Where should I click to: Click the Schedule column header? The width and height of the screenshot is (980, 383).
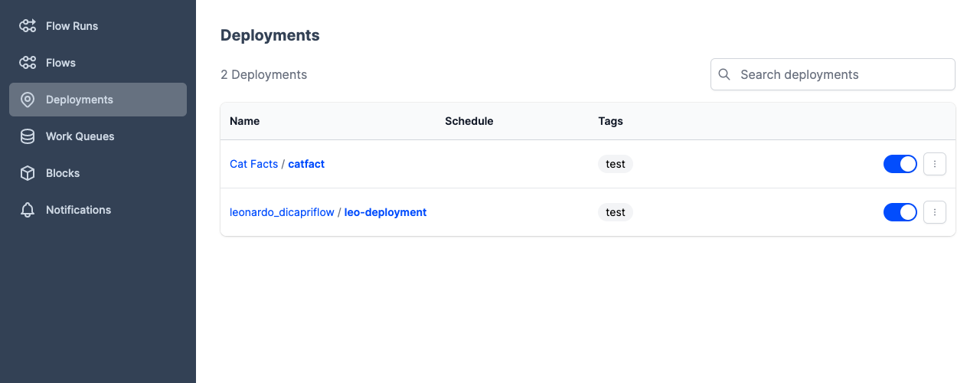pyautogui.click(x=469, y=121)
